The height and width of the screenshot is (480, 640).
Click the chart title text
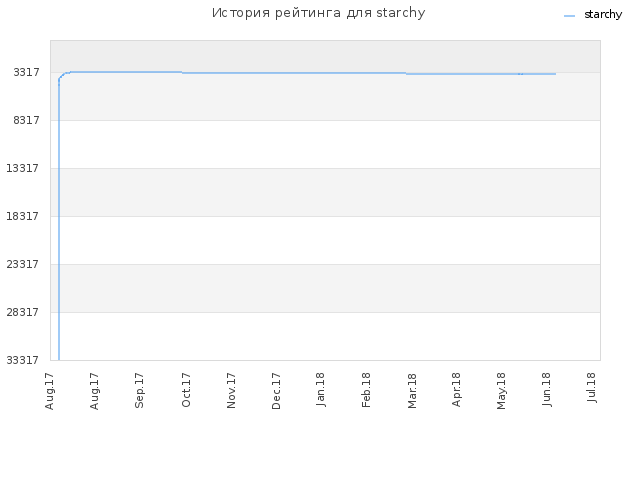click(318, 13)
